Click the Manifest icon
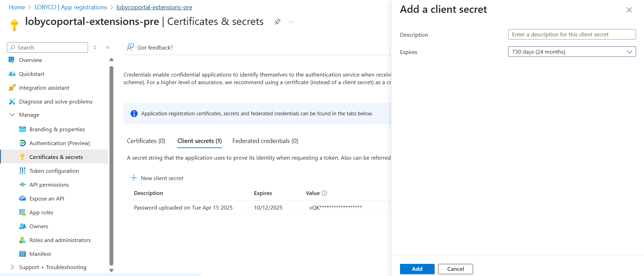Viewport: 644px width, 276px height. 23,254
